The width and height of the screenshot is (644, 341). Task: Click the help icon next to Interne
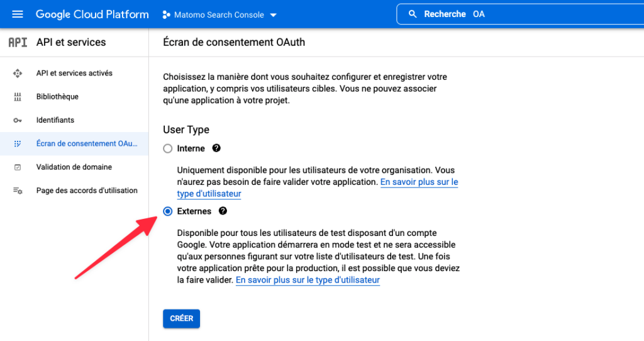point(216,148)
